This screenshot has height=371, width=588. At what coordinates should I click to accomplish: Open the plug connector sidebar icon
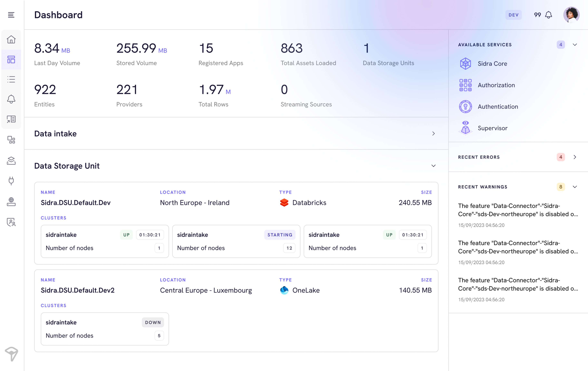click(11, 181)
